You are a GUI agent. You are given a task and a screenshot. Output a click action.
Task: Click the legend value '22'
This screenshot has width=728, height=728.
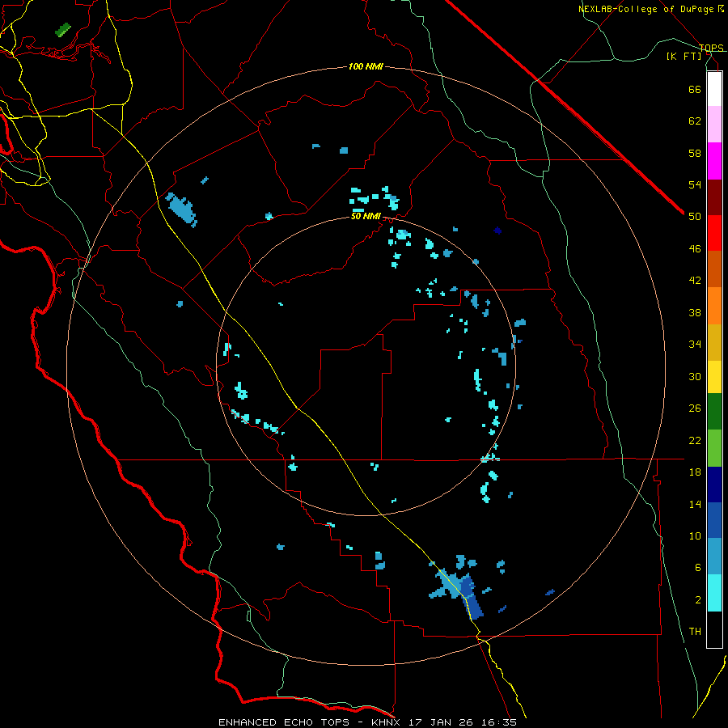coord(695,440)
